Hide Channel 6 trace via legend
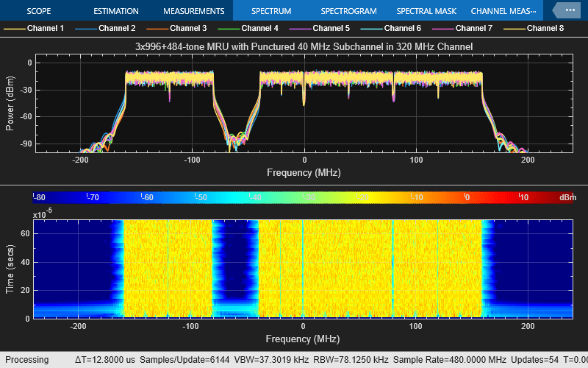588x368 pixels. 391,28
